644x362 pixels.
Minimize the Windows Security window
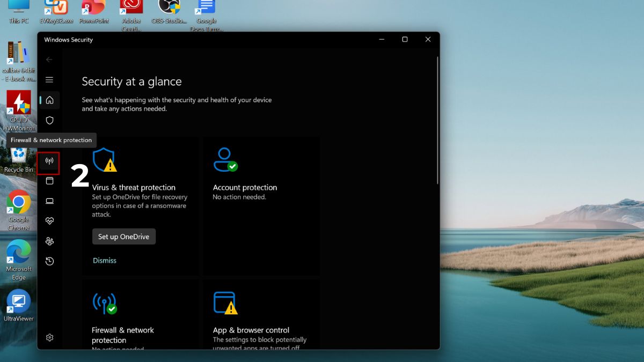point(382,40)
